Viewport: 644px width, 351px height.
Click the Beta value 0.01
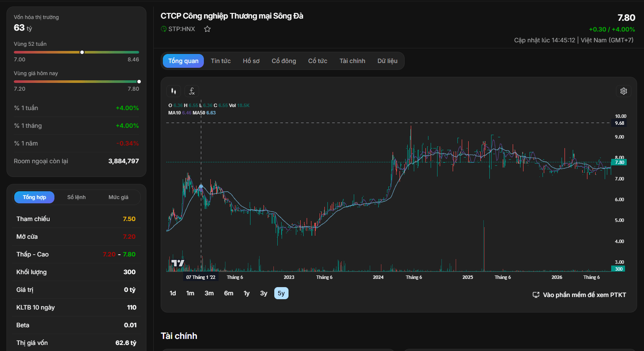(130, 325)
